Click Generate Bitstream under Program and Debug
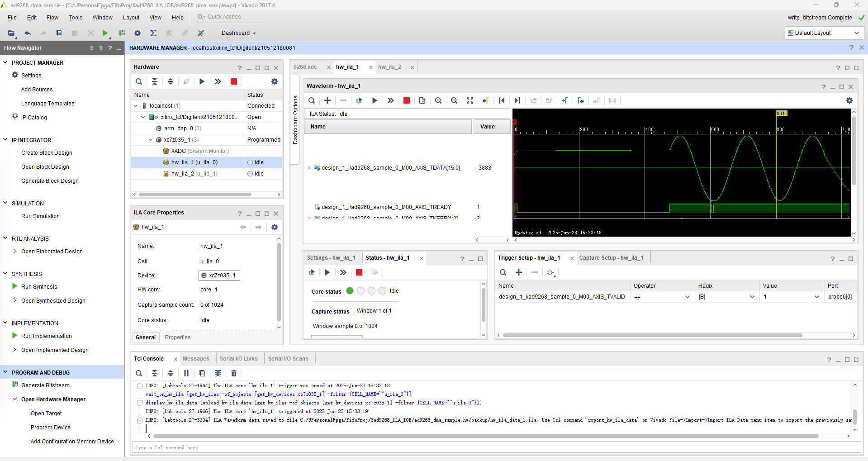Image resolution: width=868 pixels, height=461 pixels. click(x=45, y=385)
